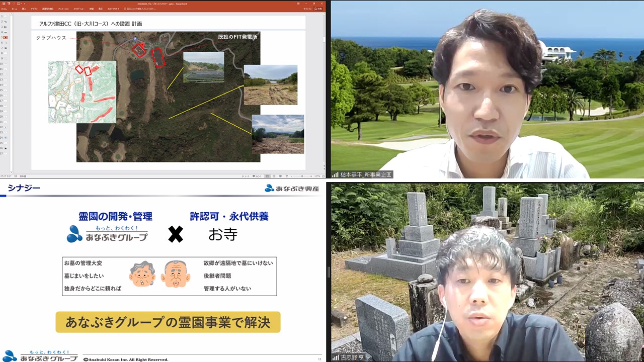This screenshot has width=644, height=362.
Task: Click the black X multiplication symbol
Action: pos(175,234)
